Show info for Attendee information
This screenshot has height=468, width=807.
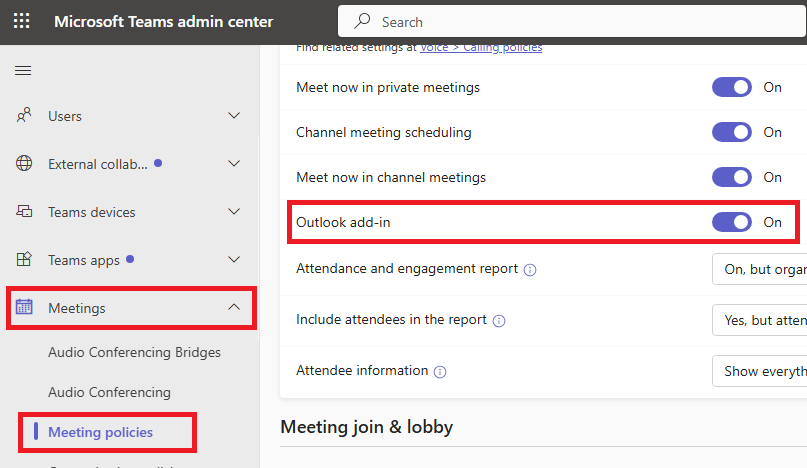click(x=440, y=372)
